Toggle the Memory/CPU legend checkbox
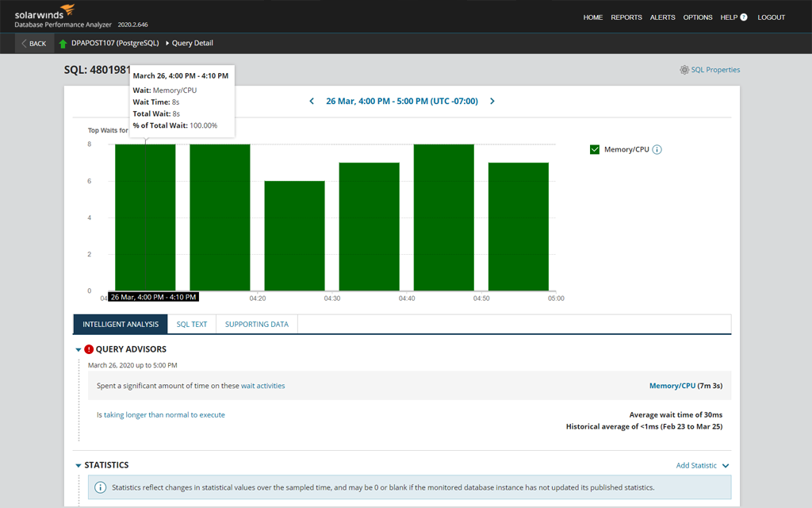This screenshot has width=812, height=508. (x=594, y=149)
